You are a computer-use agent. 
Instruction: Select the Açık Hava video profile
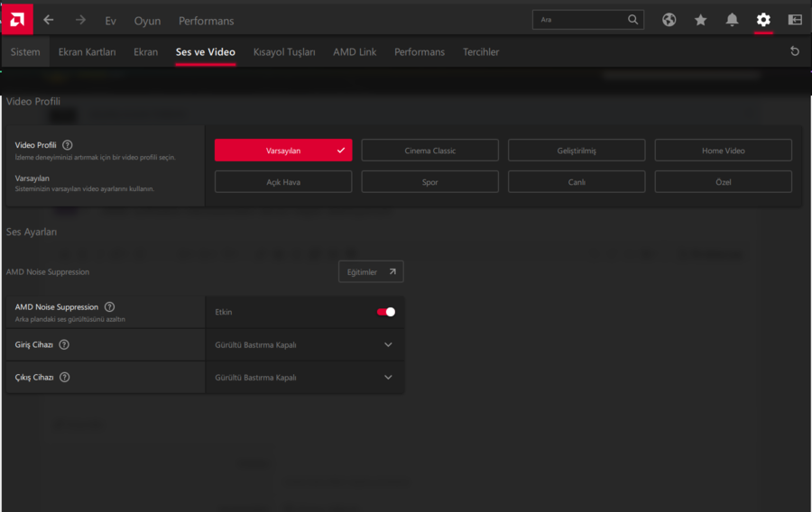coord(283,182)
